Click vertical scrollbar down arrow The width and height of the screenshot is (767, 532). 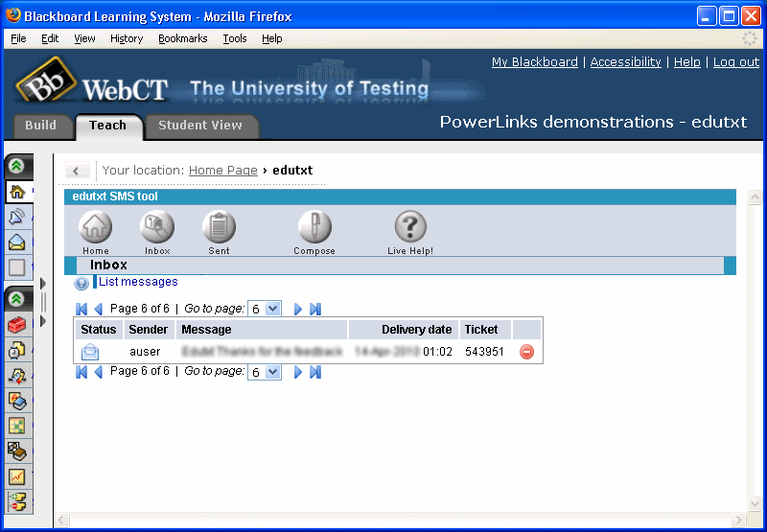[755, 504]
